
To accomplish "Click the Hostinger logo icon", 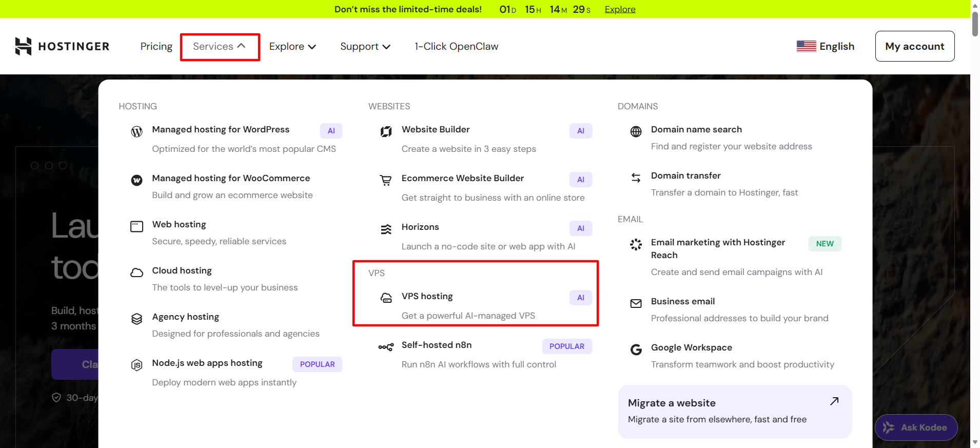I will (23, 46).
